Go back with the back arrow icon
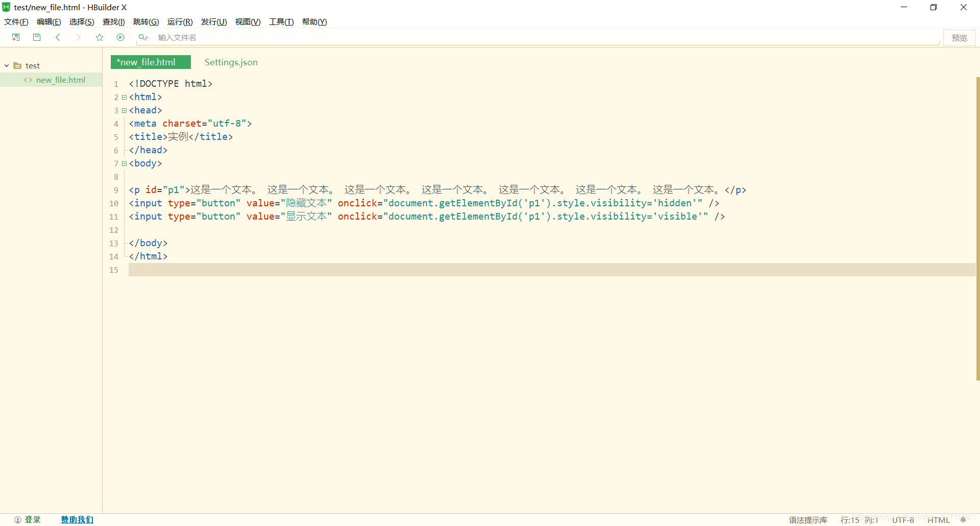This screenshot has width=980, height=526. (58, 37)
